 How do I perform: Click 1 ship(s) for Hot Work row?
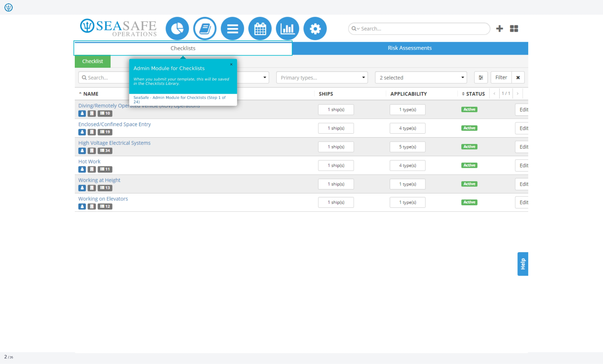coord(336,165)
